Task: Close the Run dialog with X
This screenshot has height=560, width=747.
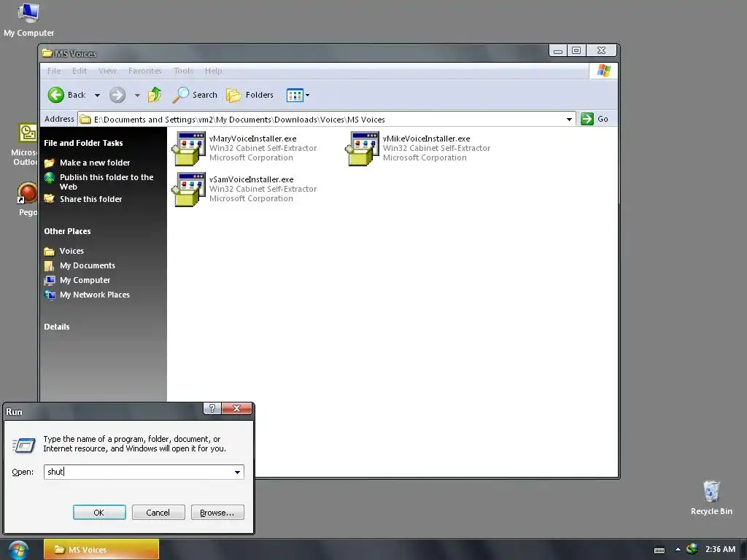Action: click(236, 408)
